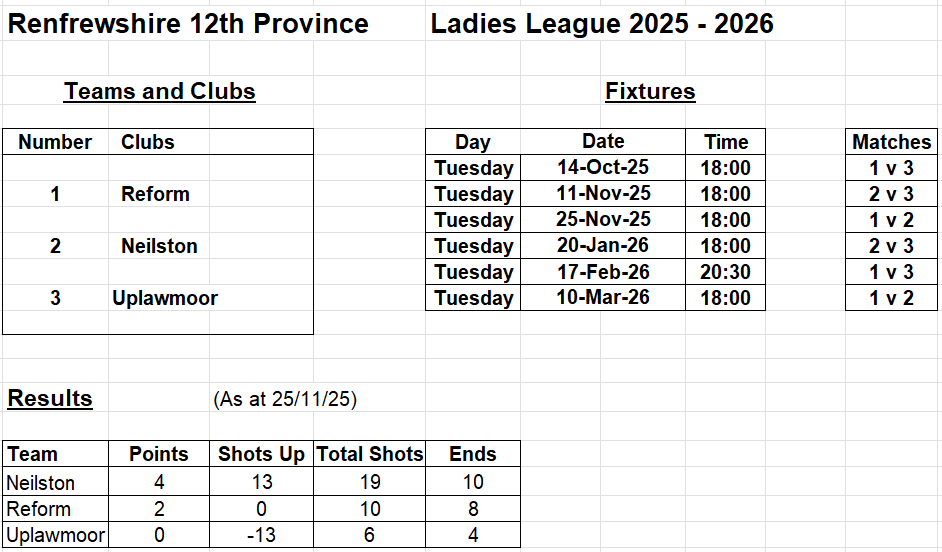The image size is (942, 552).
Task: Click the 10-Mar-26 fixture date
Action: 603,298
